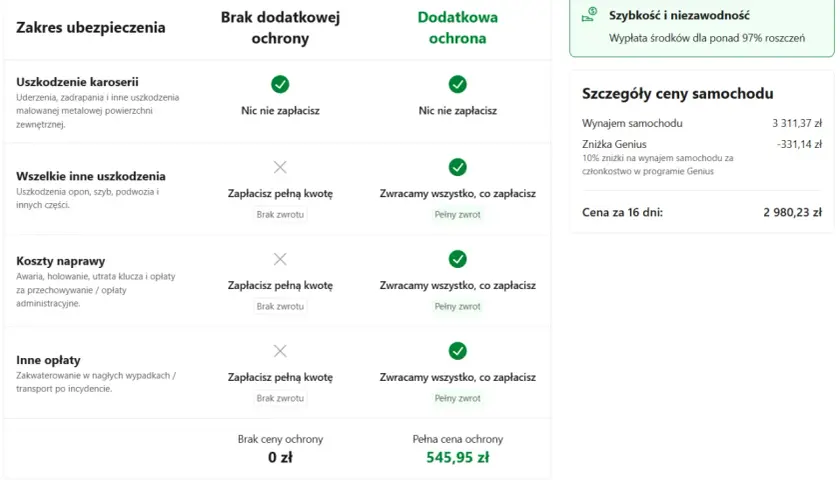This screenshot has width=840, height=480.
Task: Click the 0 zł no-protection price
Action: pyautogui.click(x=280, y=458)
